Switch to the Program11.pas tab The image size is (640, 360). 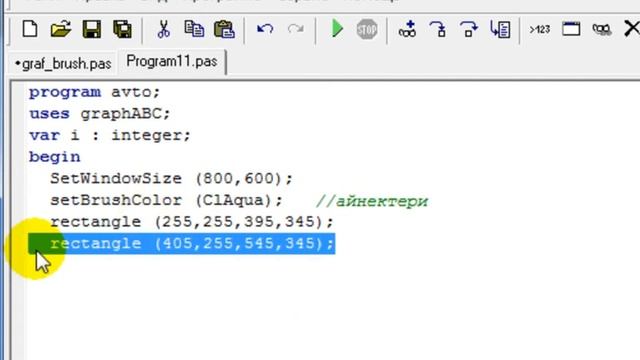[172, 62]
